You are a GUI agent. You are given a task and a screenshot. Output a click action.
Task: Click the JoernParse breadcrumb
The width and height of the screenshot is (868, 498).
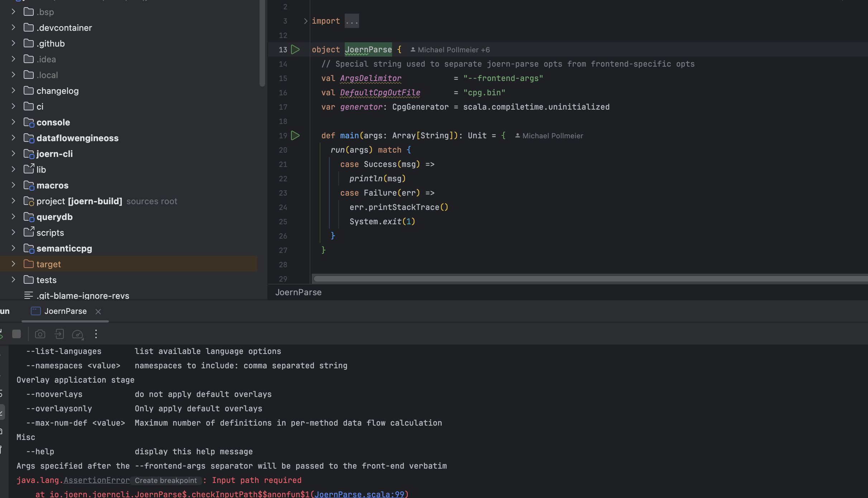pyautogui.click(x=298, y=292)
